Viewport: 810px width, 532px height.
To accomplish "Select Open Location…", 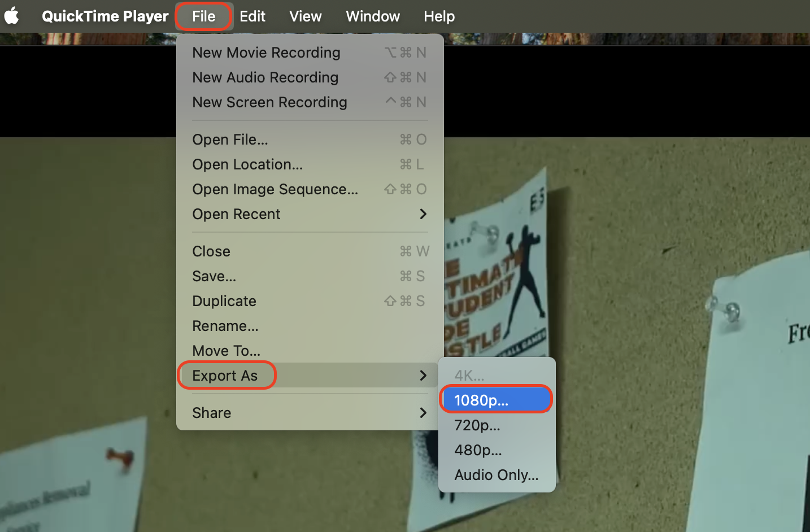I will 310,164.
